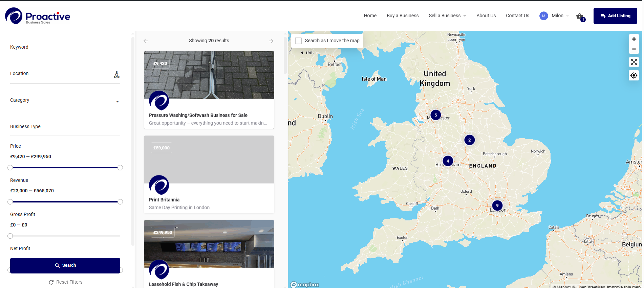The width and height of the screenshot is (644, 288).
Task: Open the Contact Us page
Action: (517, 16)
